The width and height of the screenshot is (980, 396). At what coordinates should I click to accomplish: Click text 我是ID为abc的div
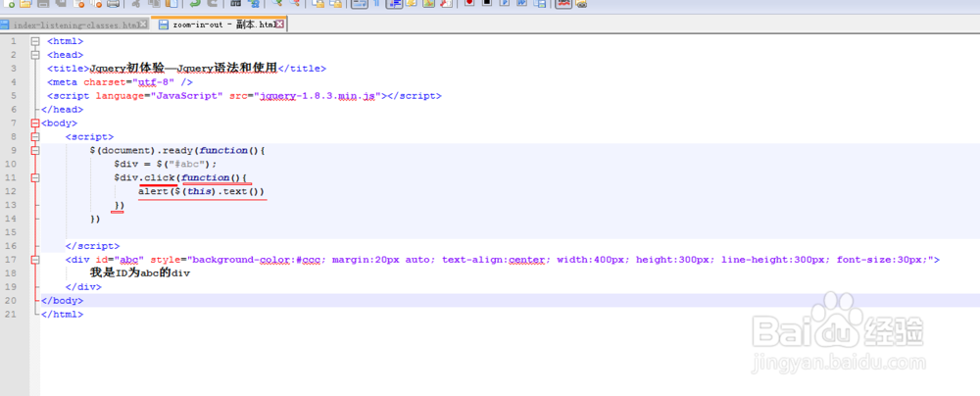tap(140, 273)
